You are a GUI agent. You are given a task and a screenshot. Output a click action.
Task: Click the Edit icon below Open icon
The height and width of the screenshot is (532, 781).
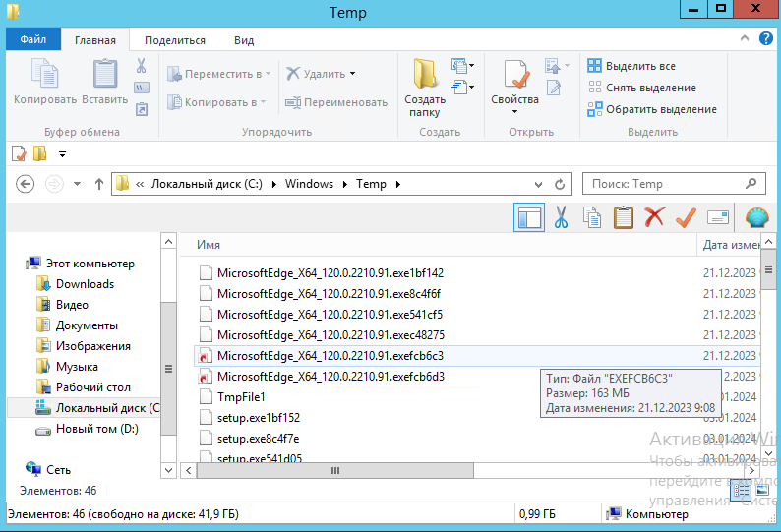(x=554, y=88)
